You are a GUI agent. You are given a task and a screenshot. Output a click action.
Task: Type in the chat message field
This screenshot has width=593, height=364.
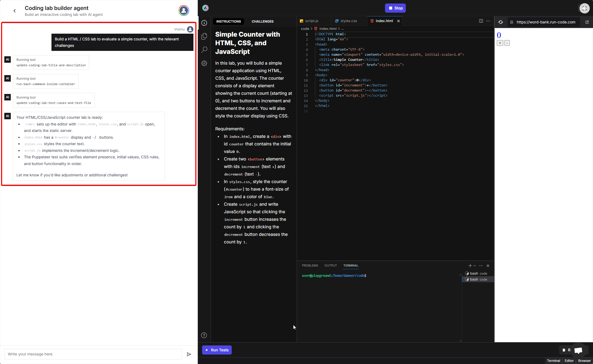point(93,354)
